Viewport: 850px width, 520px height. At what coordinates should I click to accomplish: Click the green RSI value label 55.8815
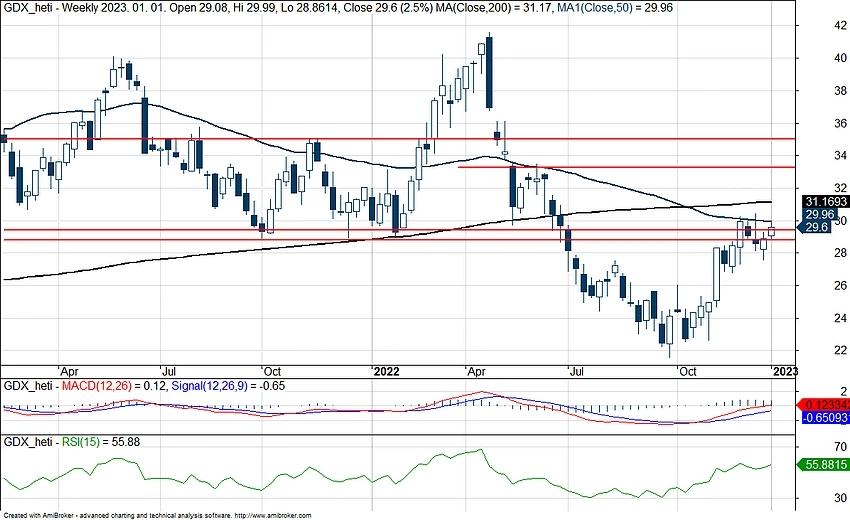pyautogui.click(x=825, y=465)
